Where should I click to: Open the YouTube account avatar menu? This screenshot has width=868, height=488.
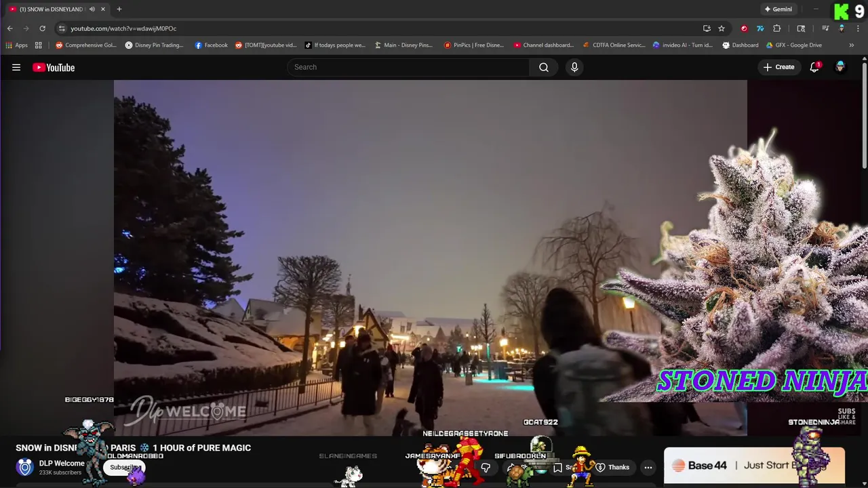point(840,67)
